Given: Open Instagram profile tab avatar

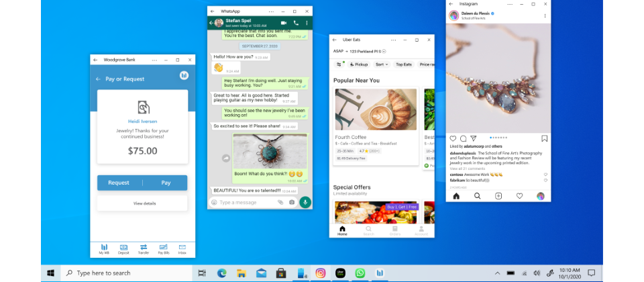Looking at the screenshot, I should [x=541, y=196].
